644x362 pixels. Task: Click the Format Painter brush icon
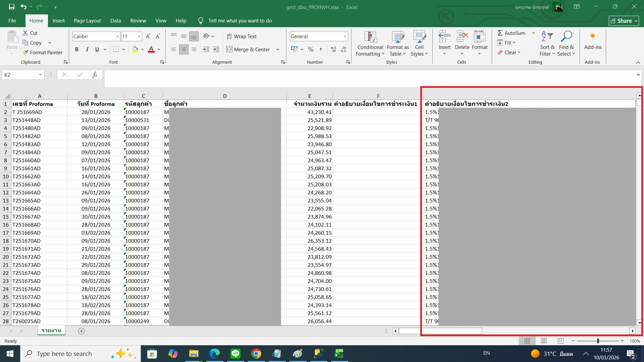pyautogui.click(x=25, y=52)
